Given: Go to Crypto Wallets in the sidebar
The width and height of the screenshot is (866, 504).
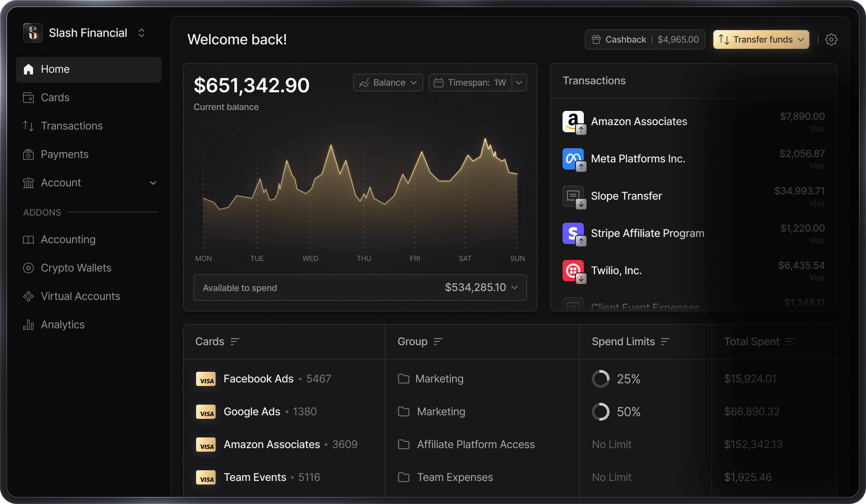Looking at the screenshot, I should 76,268.
